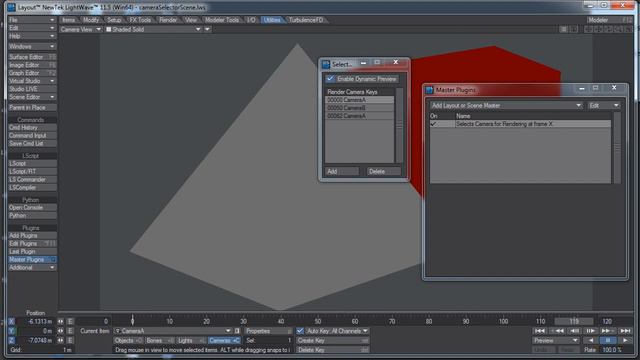Click the Y value arrow adjuster
Image resolution: width=640 pixels, height=360 pixels.
(x=60, y=331)
